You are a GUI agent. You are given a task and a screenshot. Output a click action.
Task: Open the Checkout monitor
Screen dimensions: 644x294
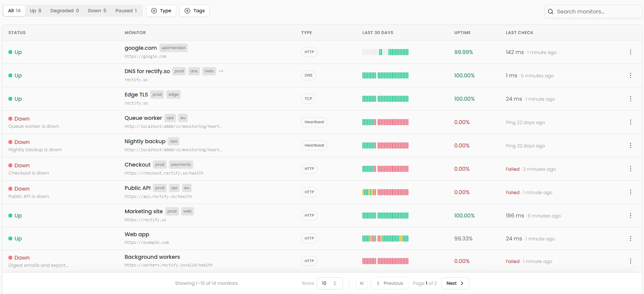coord(138,165)
